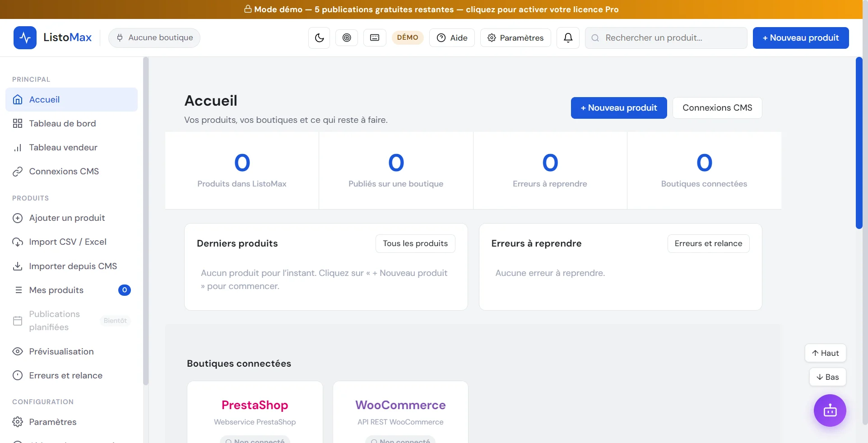Select the PrestaShop store card
Screen dimensions: 868x443
(255, 412)
